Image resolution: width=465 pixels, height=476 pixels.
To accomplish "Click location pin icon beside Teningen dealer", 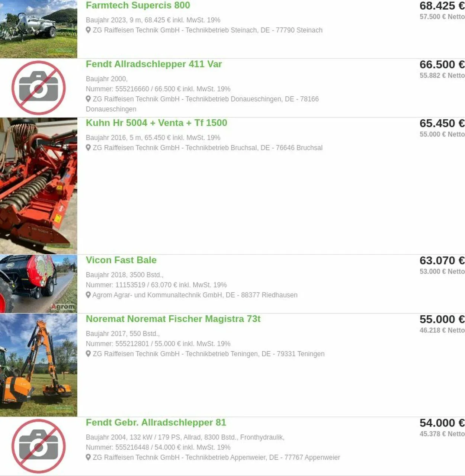I will 88,354.
